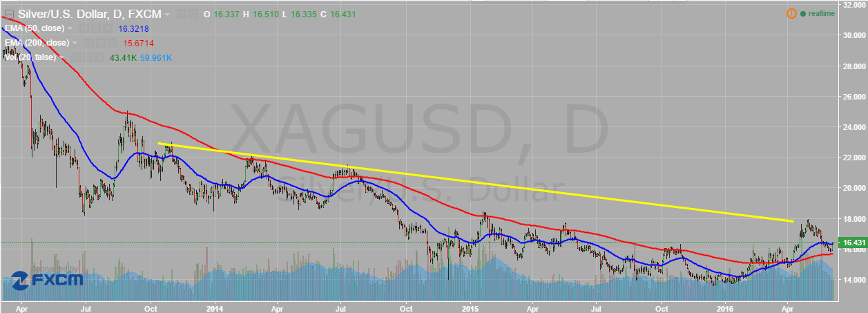Hide the Vol (20, false) indicator
The width and height of the screenshot is (868, 313).
click(76, 57)
